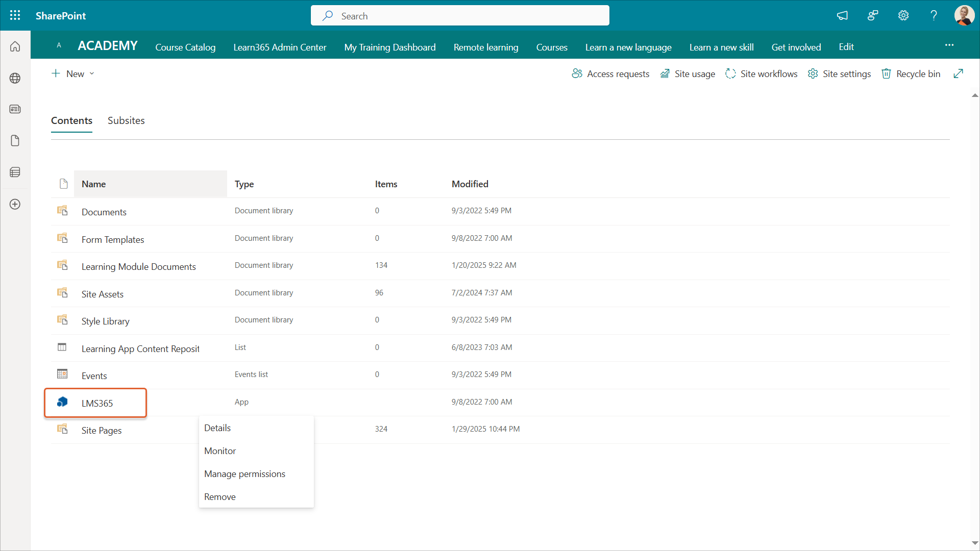
Task: Click the Events list calendar icon
Action: coord(62,374)
